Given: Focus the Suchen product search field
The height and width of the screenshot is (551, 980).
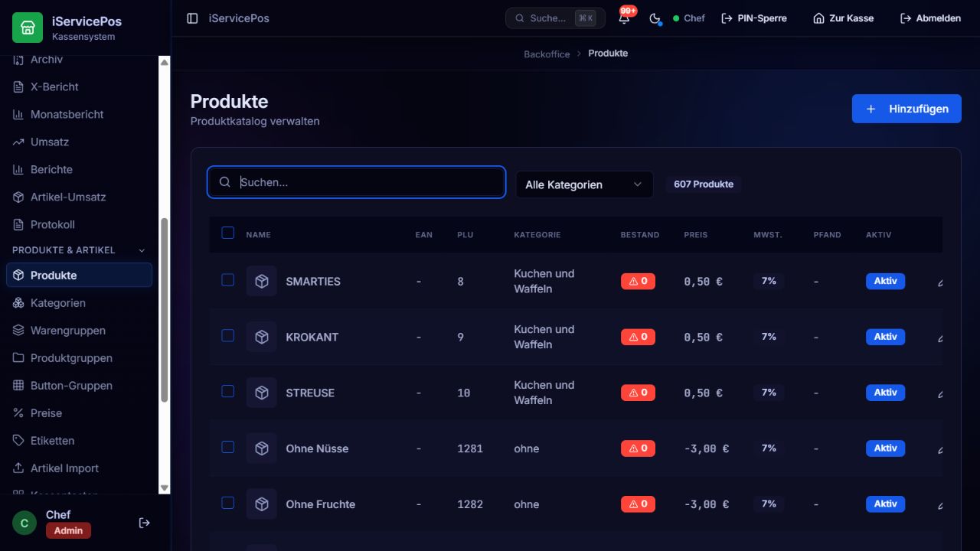Looking at the screenshot, I should pyautogui.click(x=356, y=182).
